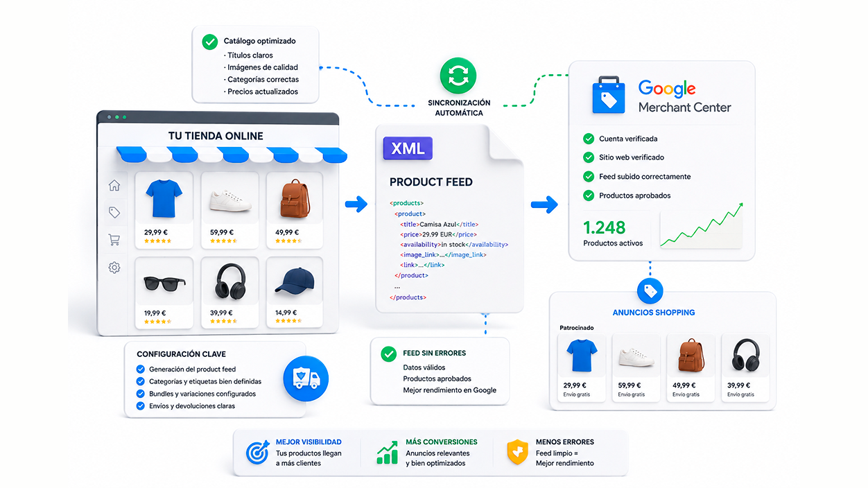Click the green check beside Catálogo optimizado

209,42
